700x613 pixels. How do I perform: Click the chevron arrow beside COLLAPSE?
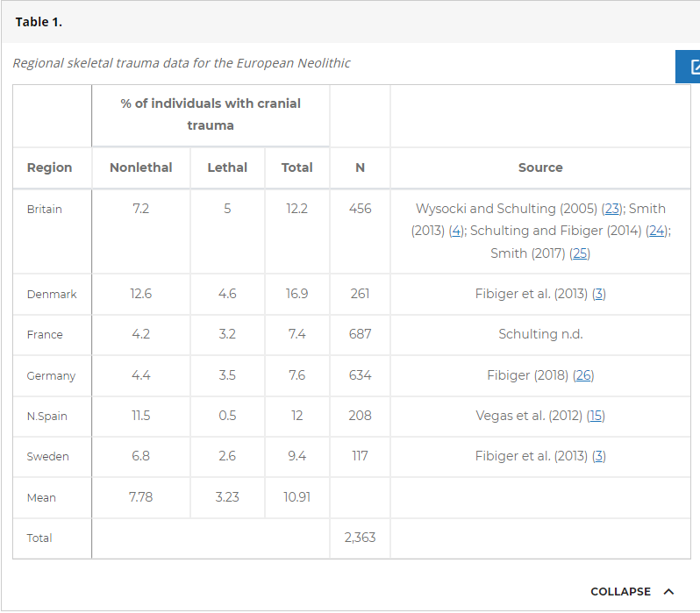[669, 591]
